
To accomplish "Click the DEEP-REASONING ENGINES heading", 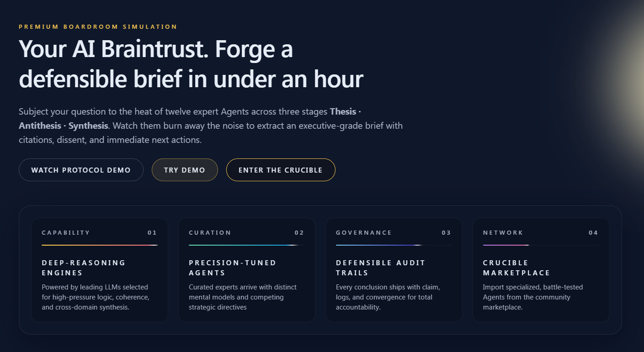I will coord(83,268).
